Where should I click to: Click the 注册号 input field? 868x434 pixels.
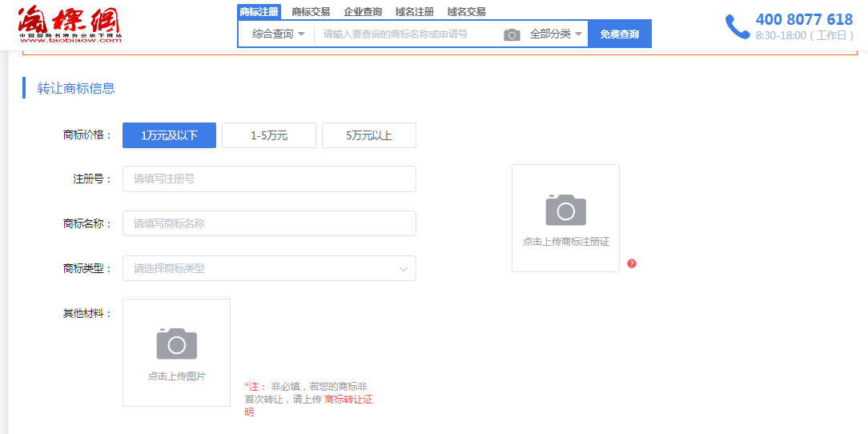(x=269, y=179)
